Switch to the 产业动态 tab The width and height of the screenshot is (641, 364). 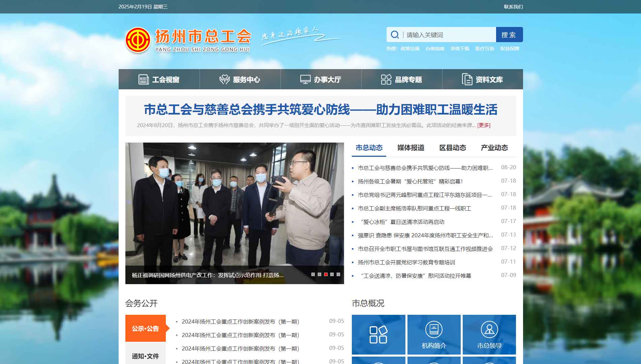494,148
